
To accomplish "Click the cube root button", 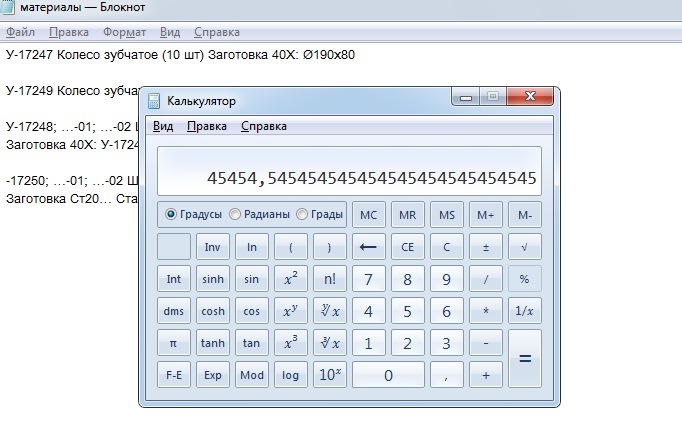I will pyautogui.click(x=329, y=343).
